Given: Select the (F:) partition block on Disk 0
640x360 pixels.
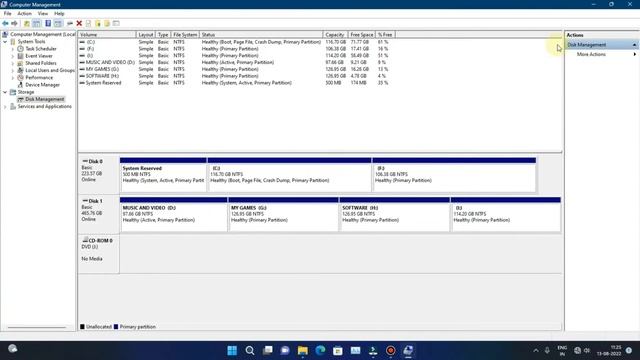Looking at the screenshot, I should pos(454,175).
